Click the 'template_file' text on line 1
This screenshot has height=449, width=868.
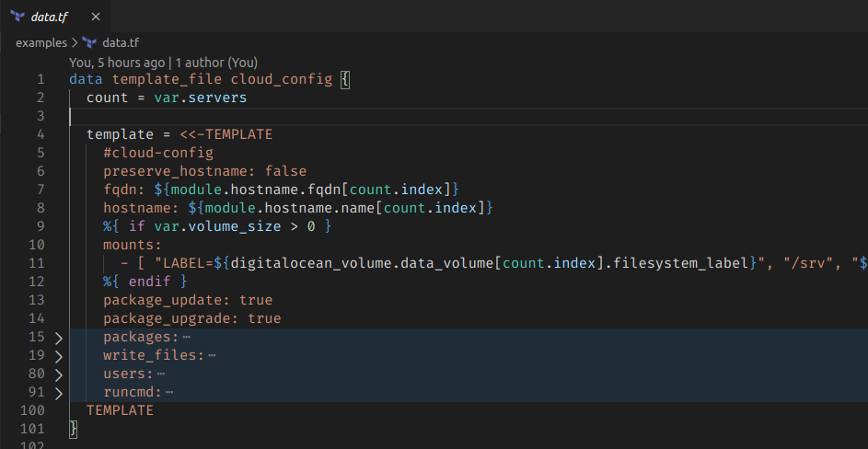tap(168, 79)
